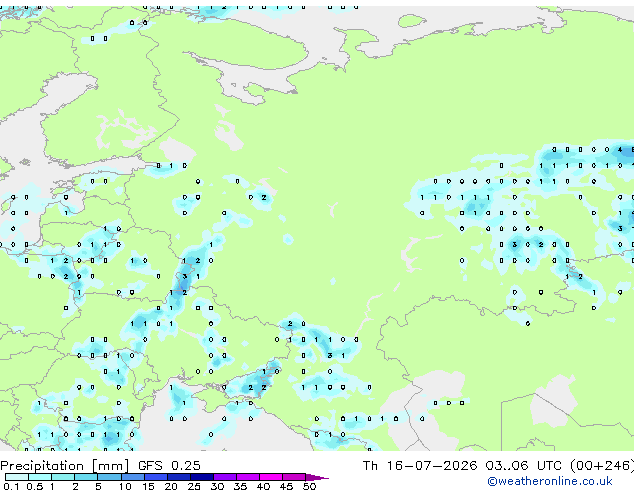The image size is (634, 490).
Task: Select legend swatch between 40 and 45
Action: pos(271,477)
